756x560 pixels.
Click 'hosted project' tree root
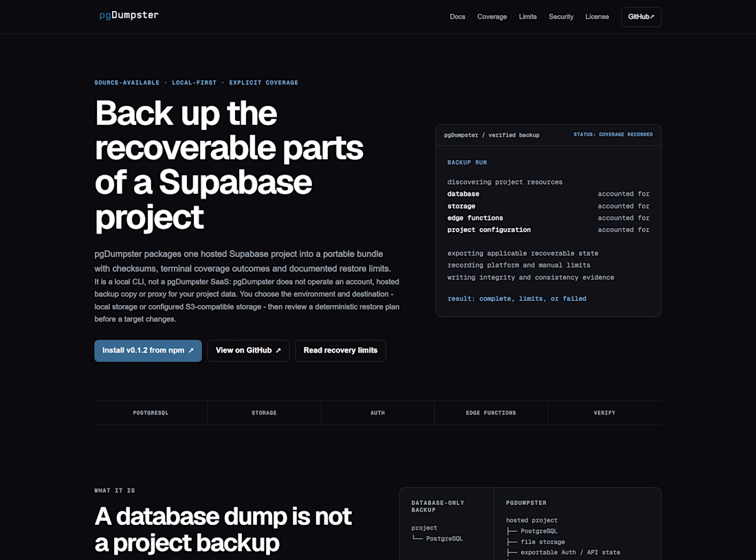point(531,520)
